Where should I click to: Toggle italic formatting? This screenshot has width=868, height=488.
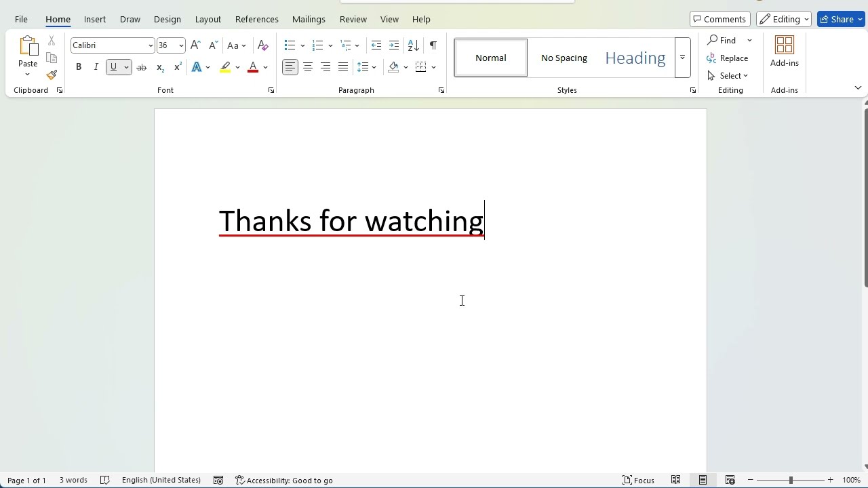[96, 67]
